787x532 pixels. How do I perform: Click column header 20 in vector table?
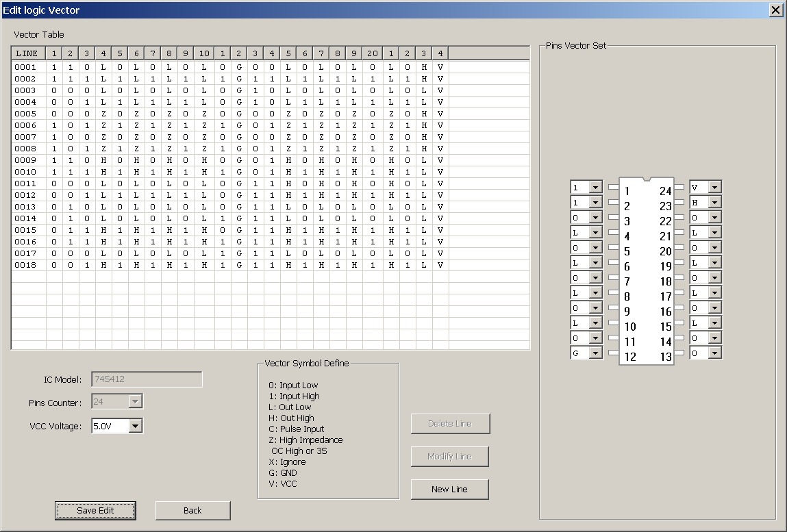click(x=372, y=53)
